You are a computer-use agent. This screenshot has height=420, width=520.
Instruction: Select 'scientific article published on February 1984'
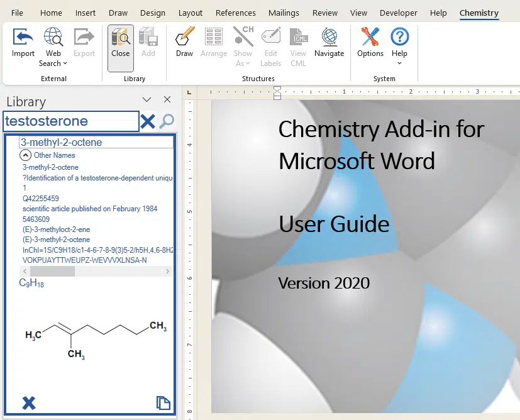90,209
